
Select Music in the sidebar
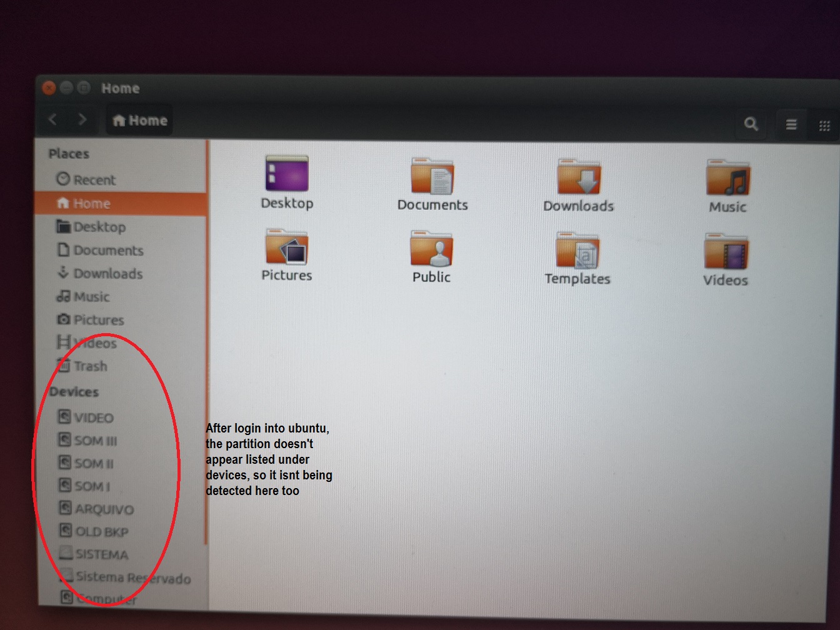click(x=121, y=296)
